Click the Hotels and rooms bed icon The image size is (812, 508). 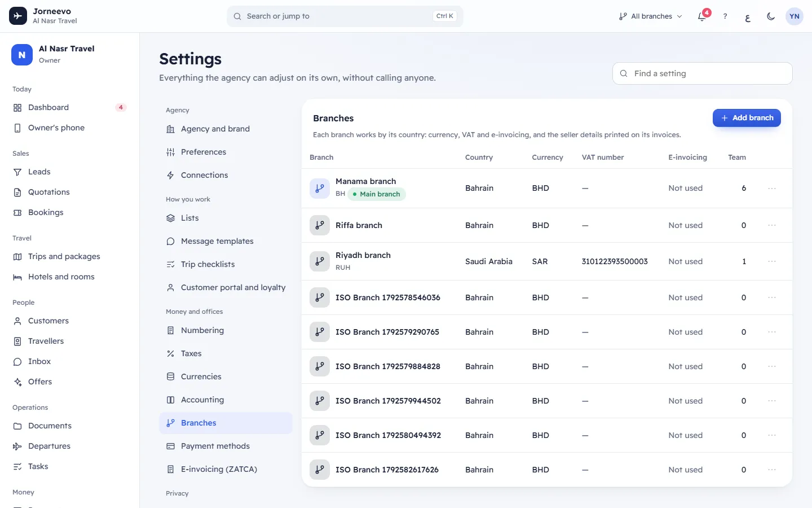(17, 277)
